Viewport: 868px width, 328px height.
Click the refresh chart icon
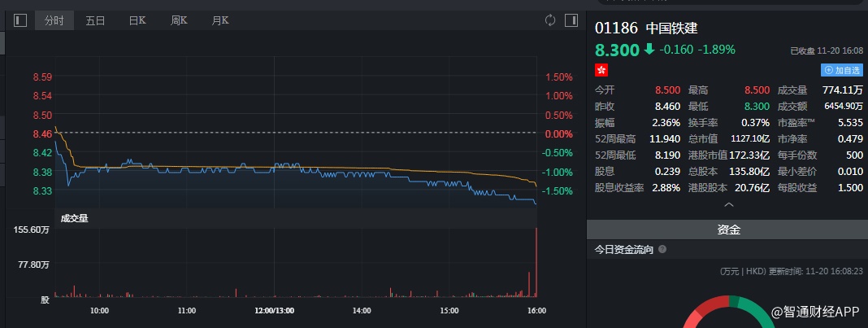(x=550, y=20)
